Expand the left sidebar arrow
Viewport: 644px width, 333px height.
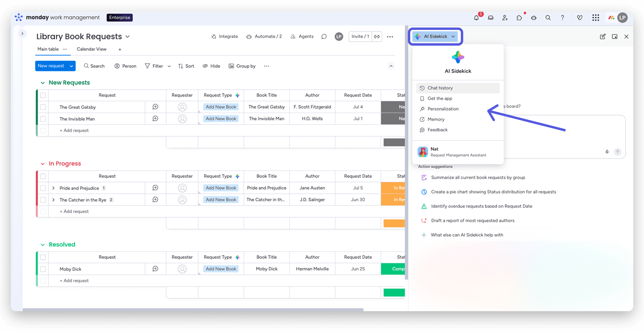pyautogui.click(x=22, y=34)
